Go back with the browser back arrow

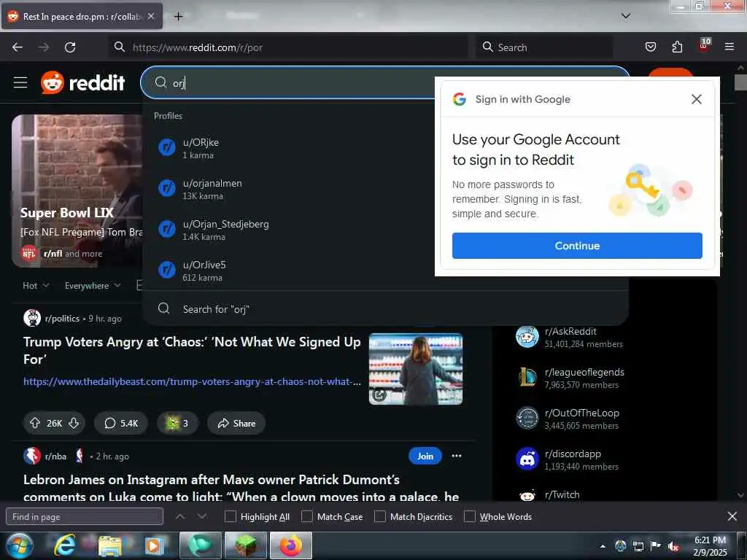point(18,47)
